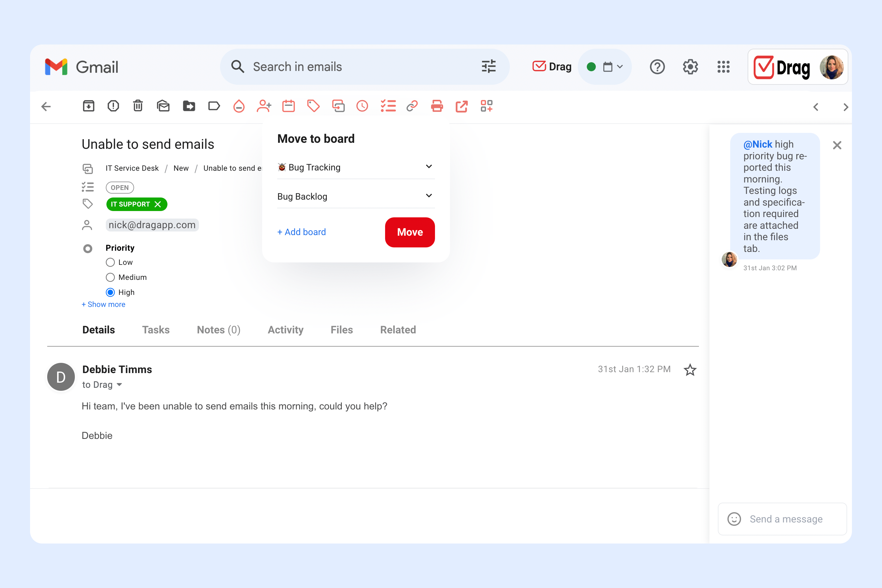Screen dimensions: 882x588
Task: Open in new window icon
Action: pos(462,106)
